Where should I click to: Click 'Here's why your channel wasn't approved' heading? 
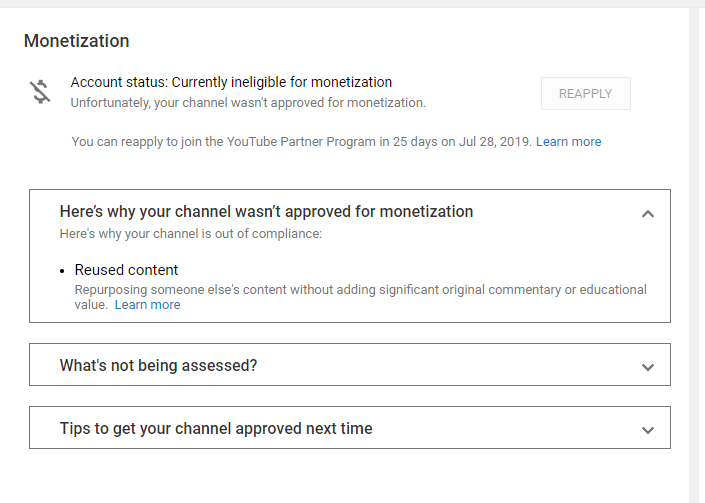(266, 211)
